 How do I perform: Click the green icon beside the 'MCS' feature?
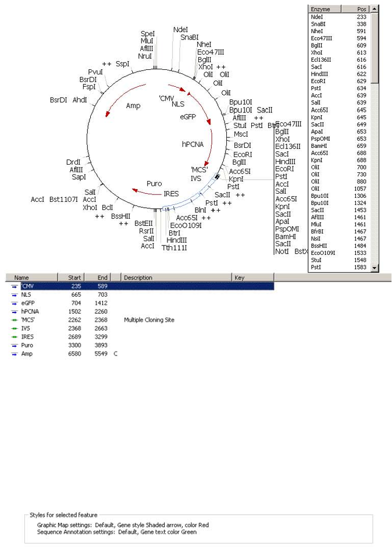14,320
